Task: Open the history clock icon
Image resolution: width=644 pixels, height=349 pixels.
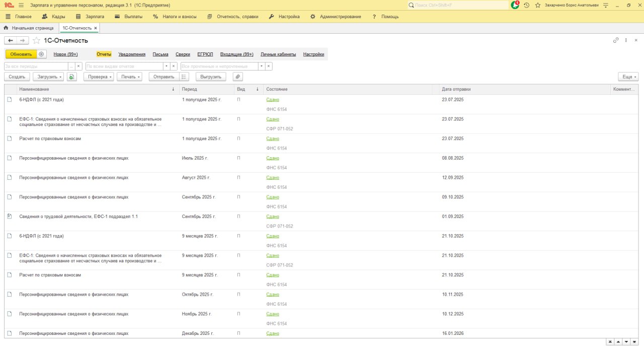Action: [526, 5]
